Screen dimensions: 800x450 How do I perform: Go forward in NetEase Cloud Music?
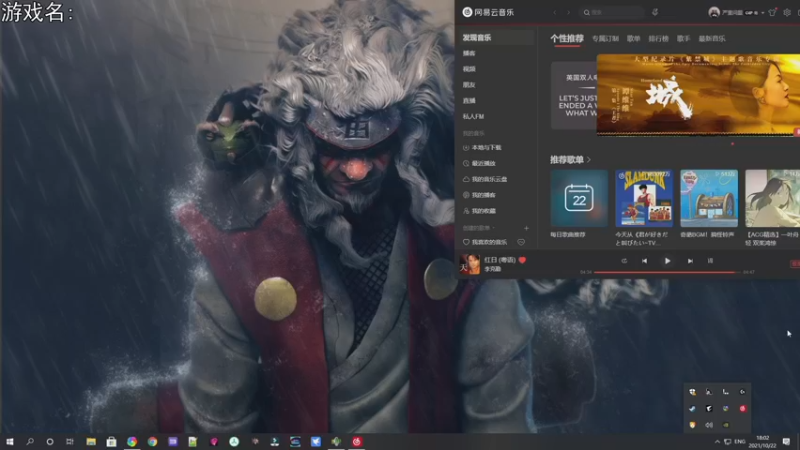click(568, 12)
